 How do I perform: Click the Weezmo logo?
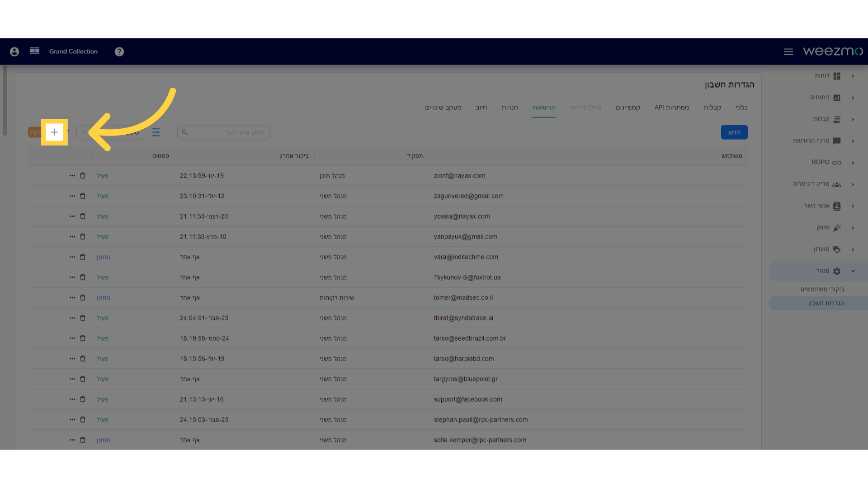pyautogui.click(x=833, y=51)
